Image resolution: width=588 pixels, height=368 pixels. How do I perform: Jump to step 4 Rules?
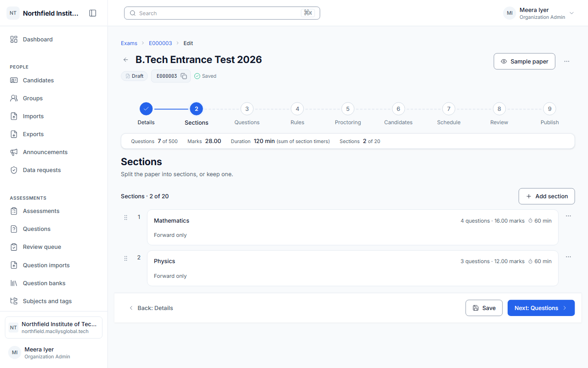pyautogui.click(x=297, y=114)
